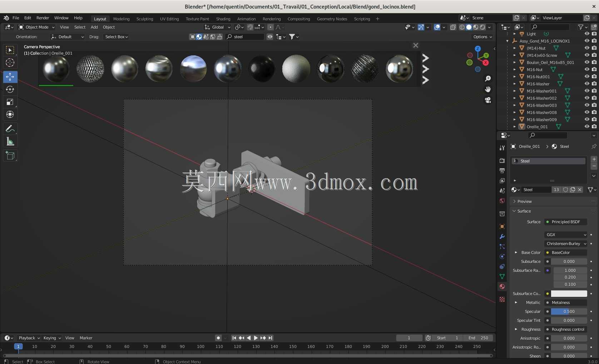Open Tool properties tab
The width and height of the screenshot is (599, 364).
502,148
